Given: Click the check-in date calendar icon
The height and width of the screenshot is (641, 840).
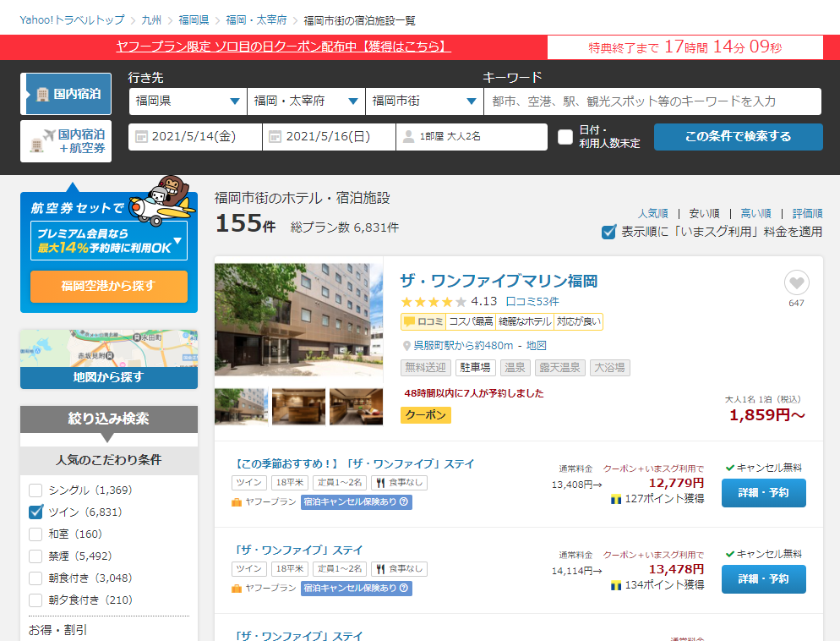Looking at the screenshot, I should 141,137.
